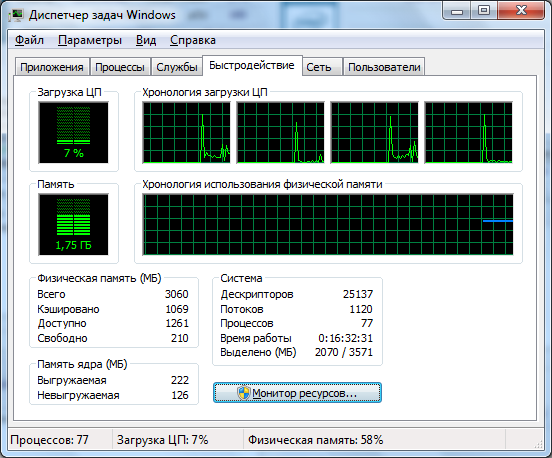
Task: Click the third CPU history graph
Action: (x=374, y=133)
